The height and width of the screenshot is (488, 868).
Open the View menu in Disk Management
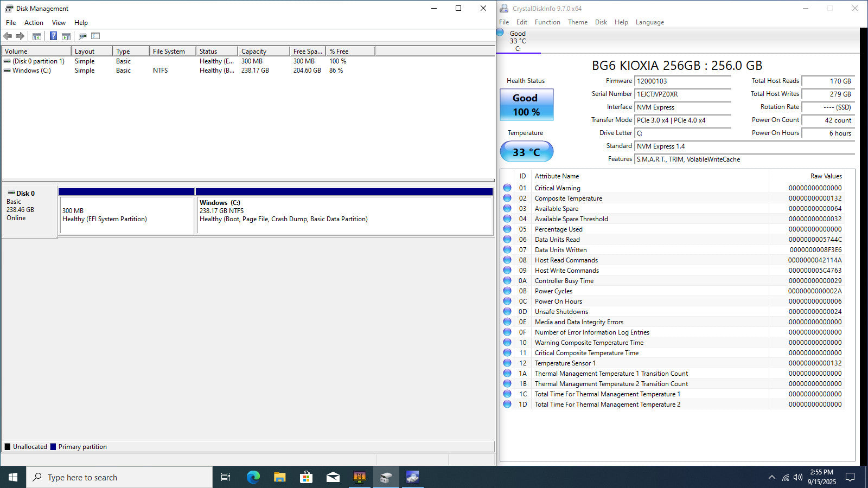coord(59,23)
